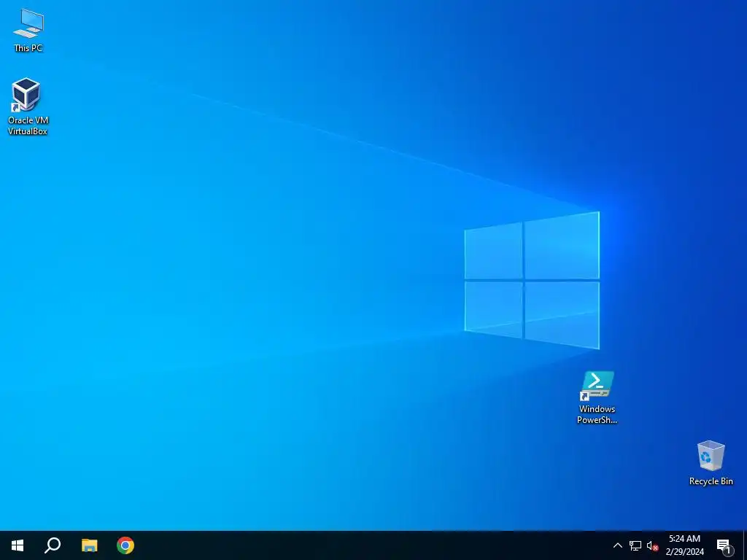Show hidden system tray icons
747x560 pixels.
pos(617,545)
